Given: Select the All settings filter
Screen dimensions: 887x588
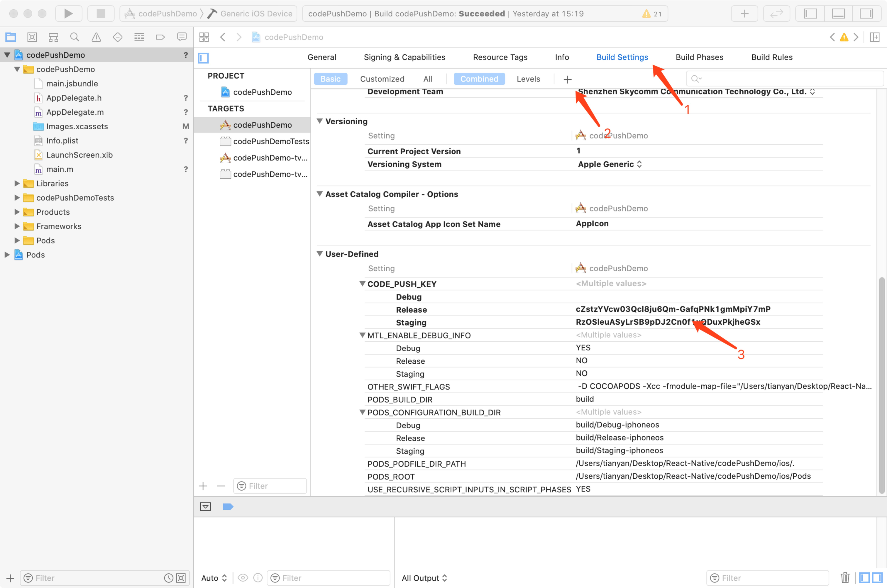Looking at the screenshot, I should click(x=428, y=79).
